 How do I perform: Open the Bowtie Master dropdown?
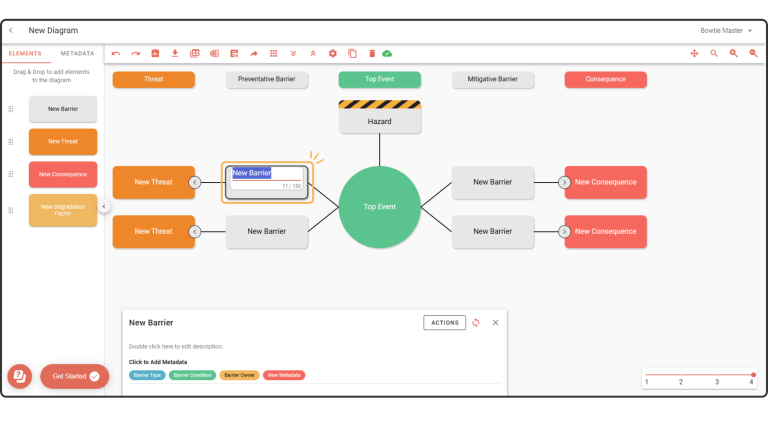(726, 31)
